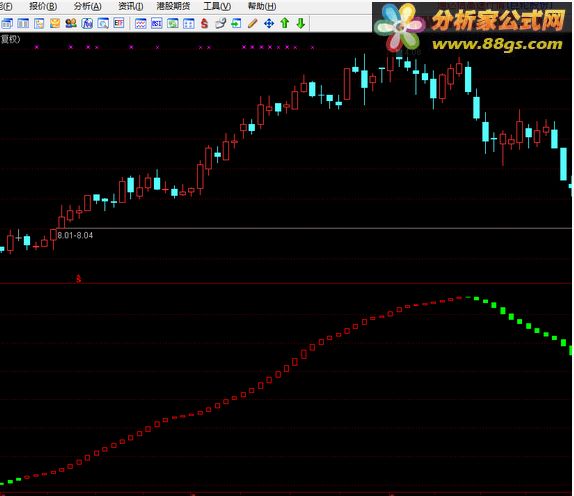Click the www.88gs.com website link
The image size is (574, 496).
point(497,44)
